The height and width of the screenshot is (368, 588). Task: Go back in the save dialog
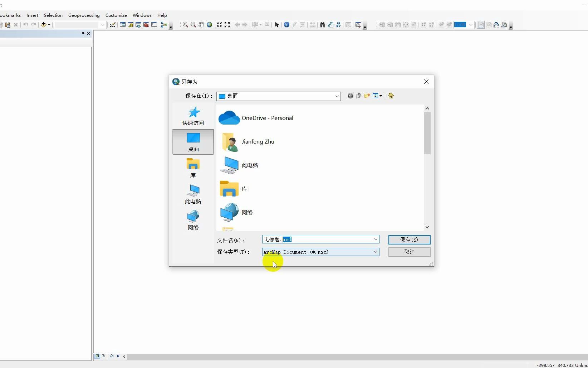click(351, 96)
